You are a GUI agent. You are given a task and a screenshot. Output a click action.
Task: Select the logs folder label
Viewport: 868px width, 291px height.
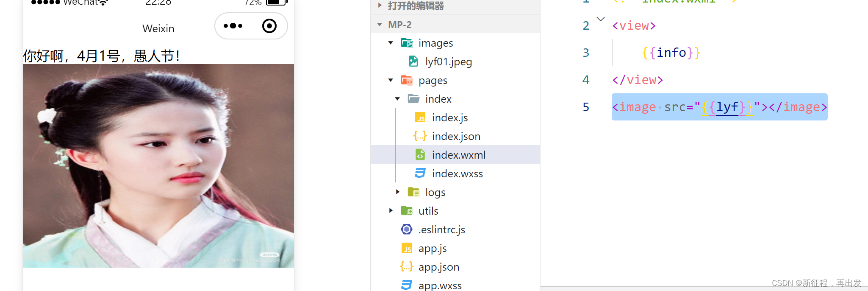coord(435,193)
